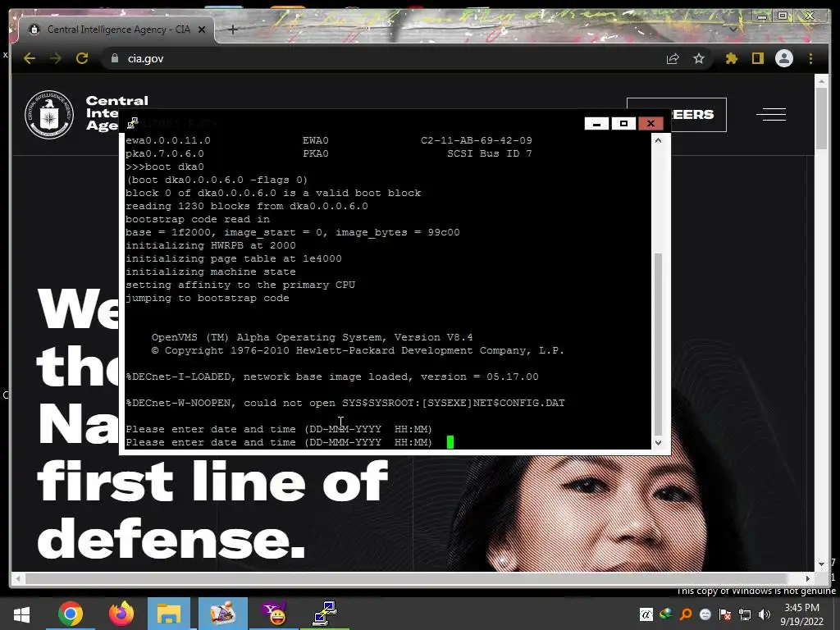Viewport: 840px width, 630px height.
Task: Open Action Center flag tray icon
Action: 725,614
